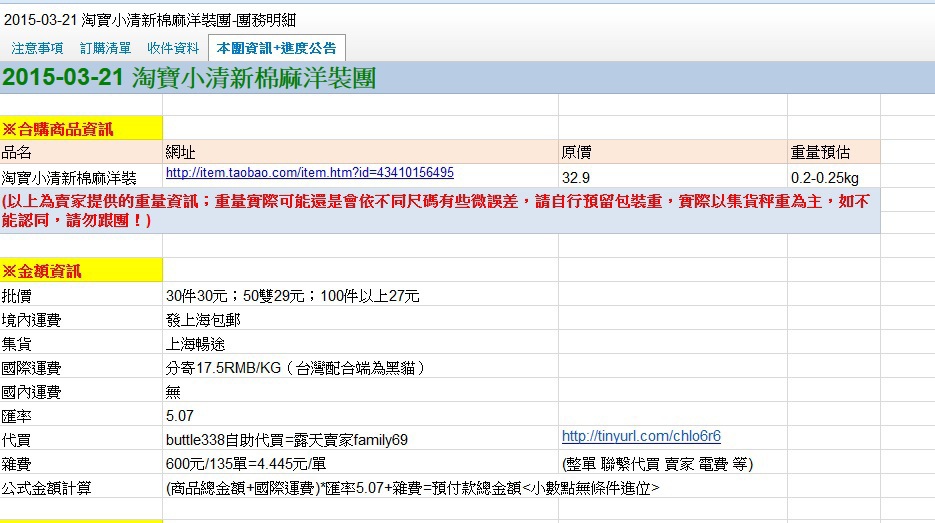935x523 pixels.
Task: Select the 公式金額計算 row label
Action: point(81,488)
